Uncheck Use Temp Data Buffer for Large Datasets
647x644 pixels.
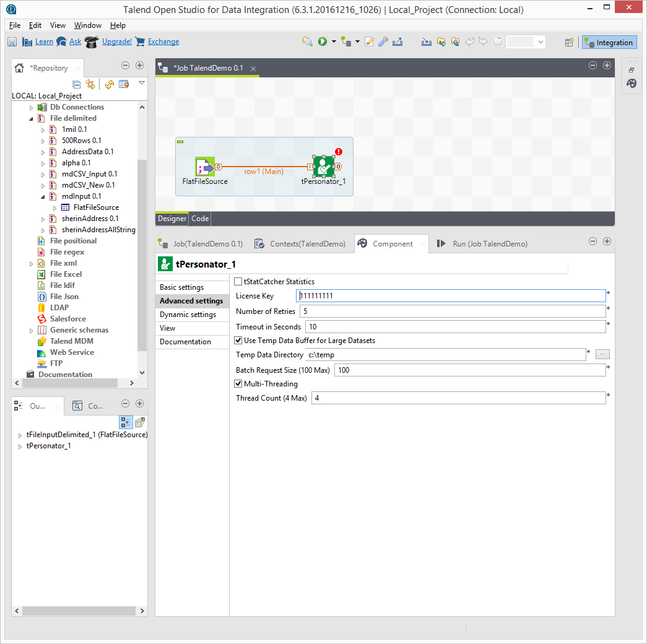[x=238, y=341]
